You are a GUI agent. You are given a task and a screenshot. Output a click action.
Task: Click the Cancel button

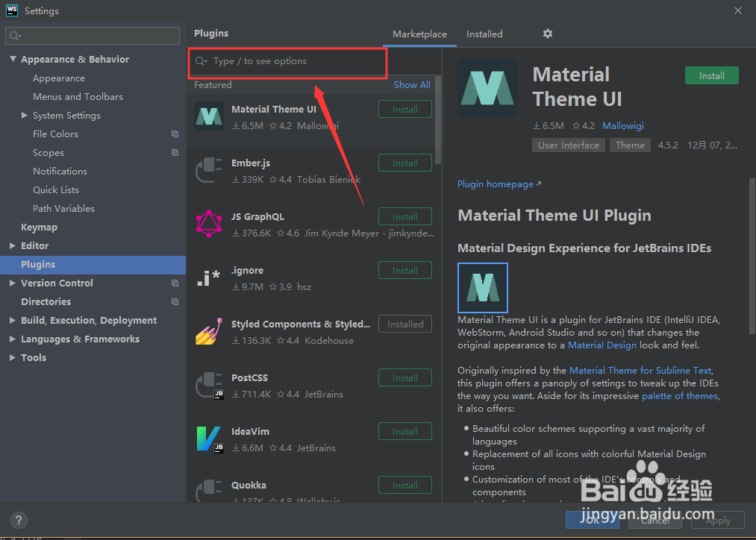[x=655, y=521]
